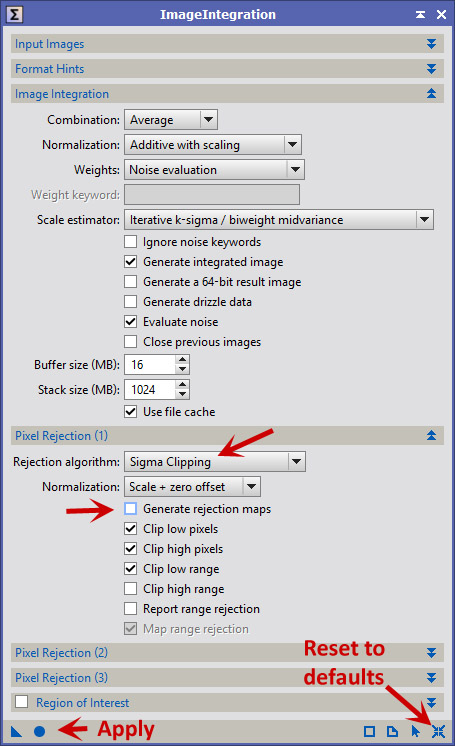This screenshot has width=455, height=746.
Task: Click the Apply Global circle icon
Action: (40, 731)
